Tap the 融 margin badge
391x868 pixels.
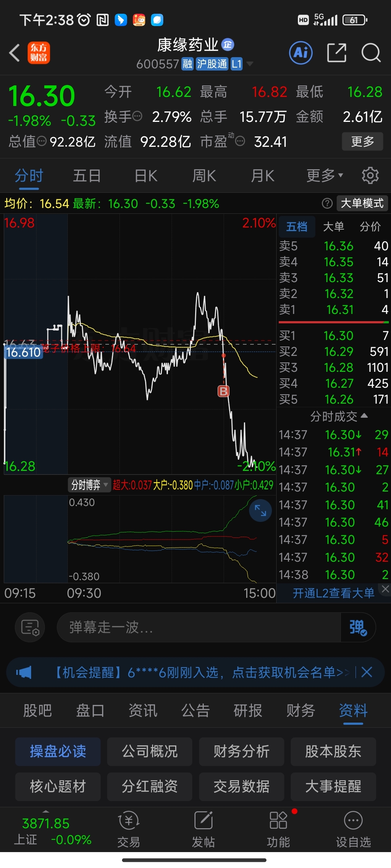(187, 64)
